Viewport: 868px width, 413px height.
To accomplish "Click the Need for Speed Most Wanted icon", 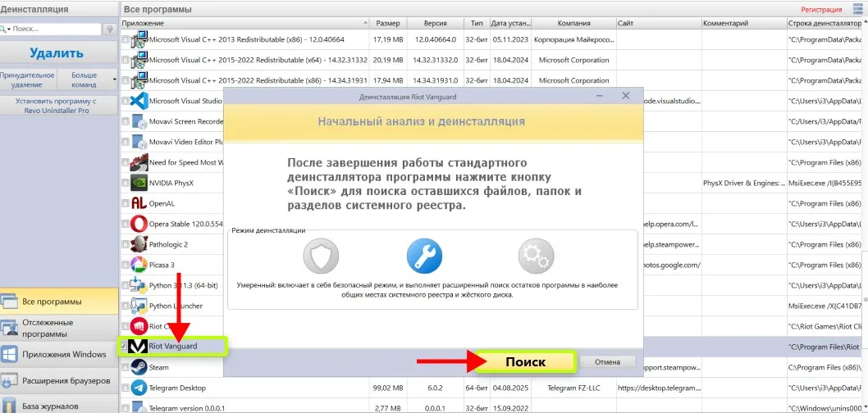I will (139, 162).
